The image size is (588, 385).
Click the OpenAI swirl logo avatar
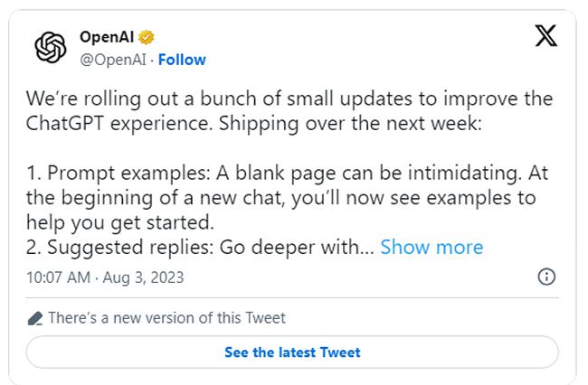pyautogui.click(x=51, y=48)
